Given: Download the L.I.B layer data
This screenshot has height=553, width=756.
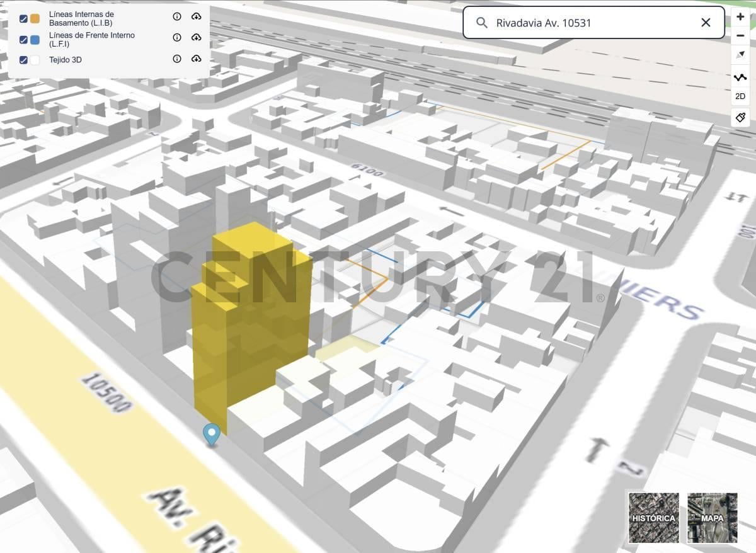Looking at the screenshot, I should click(196, 16).
